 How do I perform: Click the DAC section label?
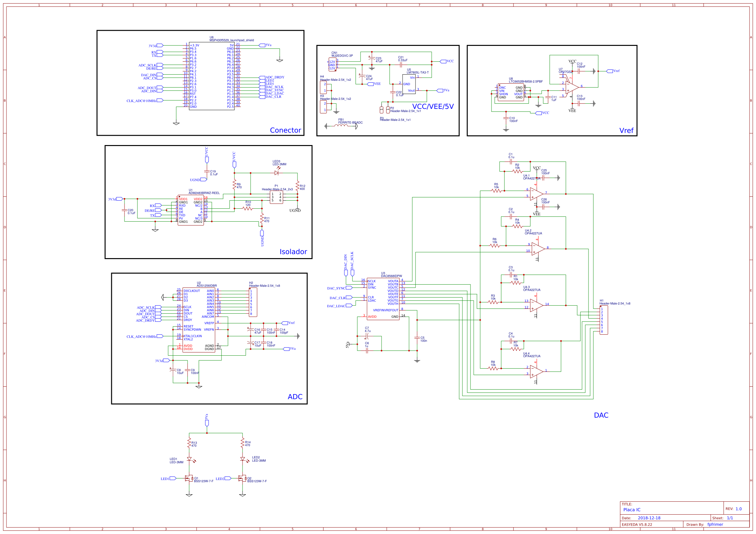pyautogui.click(x=601, y=415)
